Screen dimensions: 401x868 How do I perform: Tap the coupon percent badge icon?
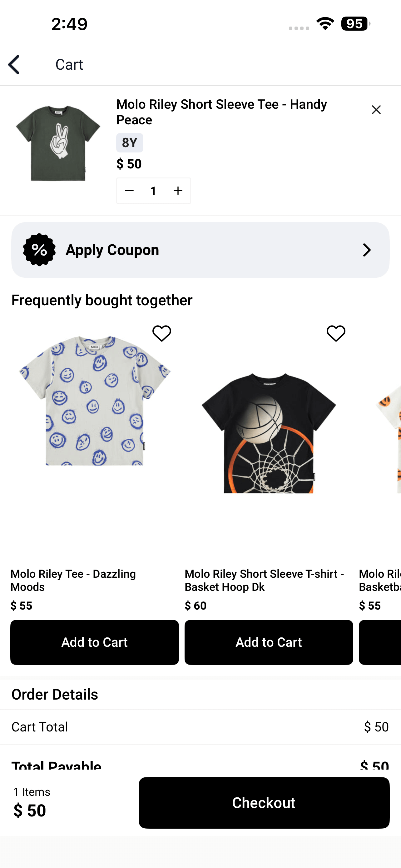39,250
